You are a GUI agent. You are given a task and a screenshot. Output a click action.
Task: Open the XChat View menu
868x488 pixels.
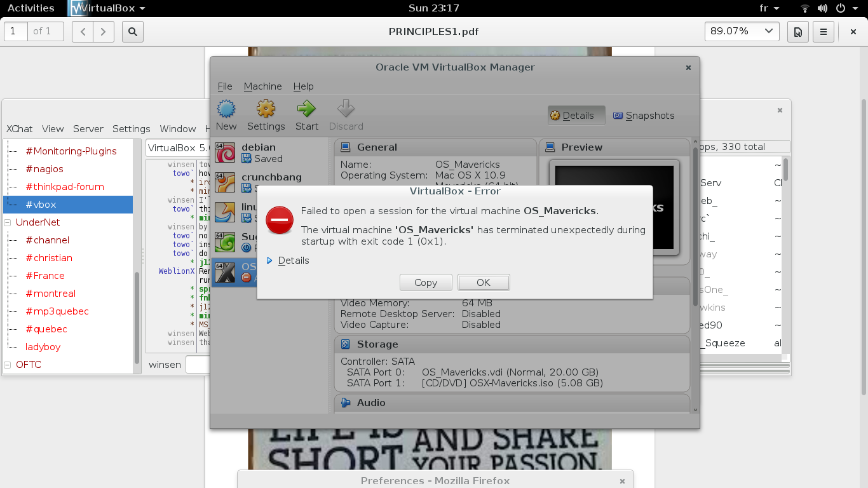pyautogui.click(x=53, y=128)
